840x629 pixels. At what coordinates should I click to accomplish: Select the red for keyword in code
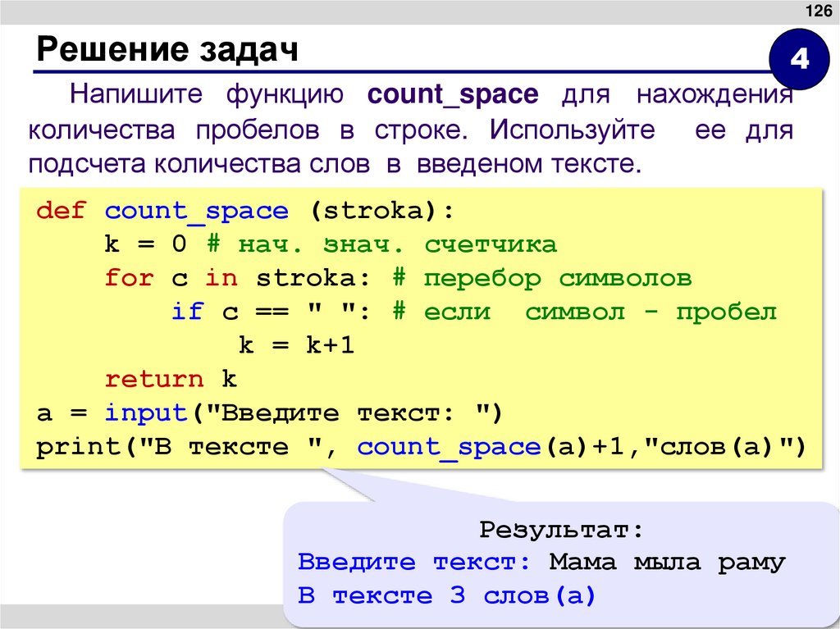(x=128, y=277)
